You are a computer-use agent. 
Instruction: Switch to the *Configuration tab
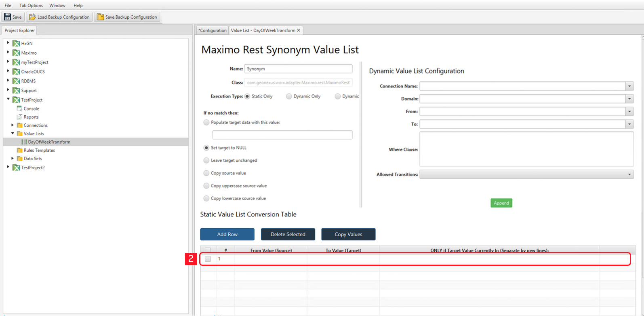[x=213, y=30]
